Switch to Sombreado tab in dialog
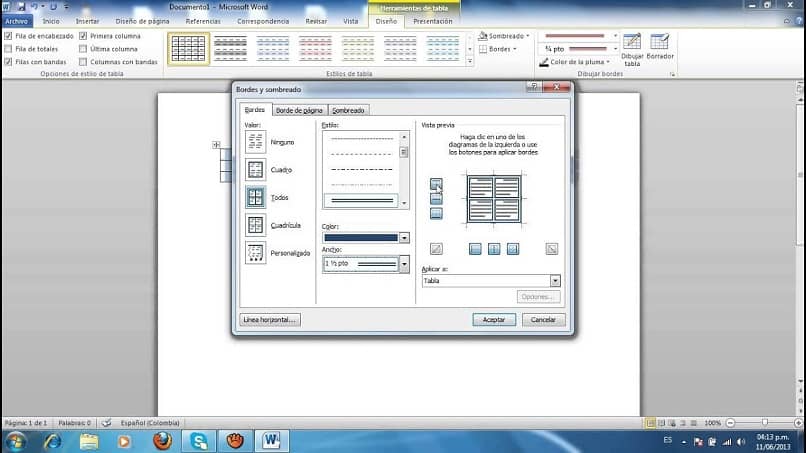The width and height of the screenshot is (806, 453). pos(348,111)
